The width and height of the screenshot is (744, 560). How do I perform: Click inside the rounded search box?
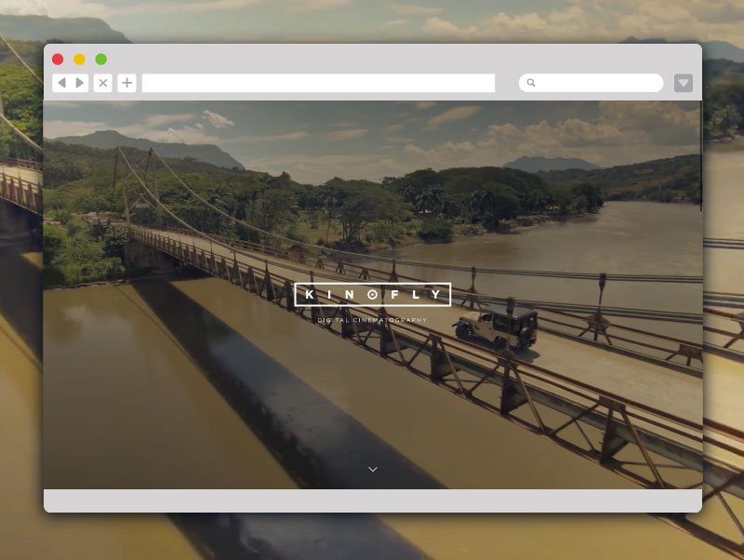click(x=591, y=83)
